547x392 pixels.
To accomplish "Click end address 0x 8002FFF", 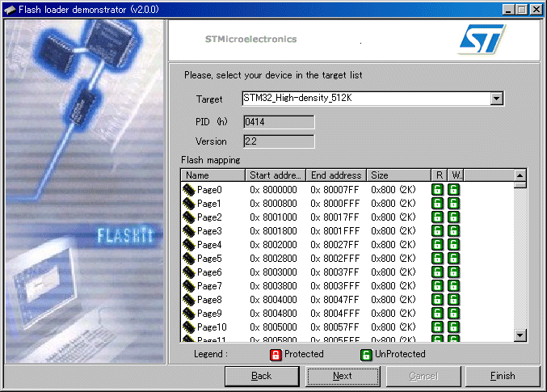I will (335, 259).
